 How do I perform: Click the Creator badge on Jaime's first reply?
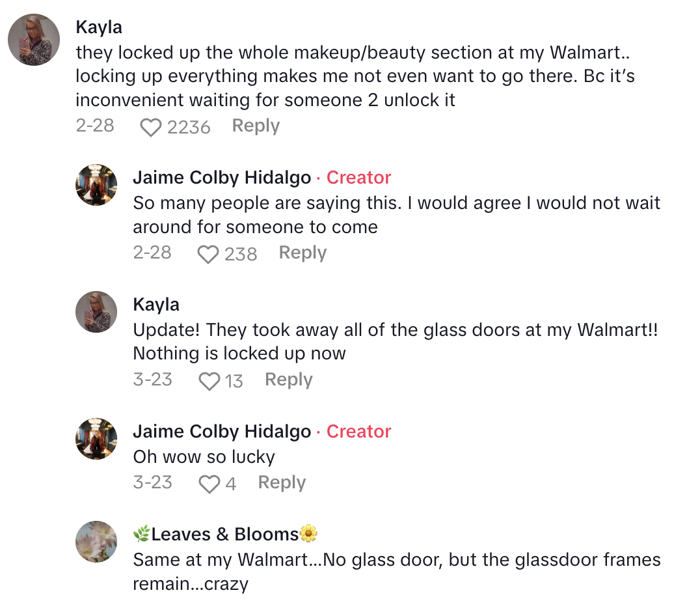[358, 178]
